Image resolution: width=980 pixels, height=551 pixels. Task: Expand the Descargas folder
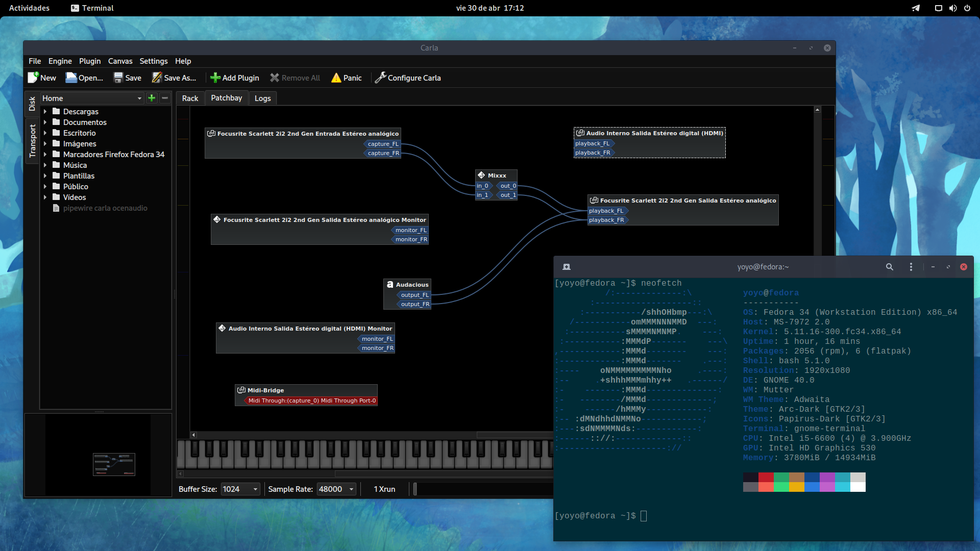click(45, 111)
